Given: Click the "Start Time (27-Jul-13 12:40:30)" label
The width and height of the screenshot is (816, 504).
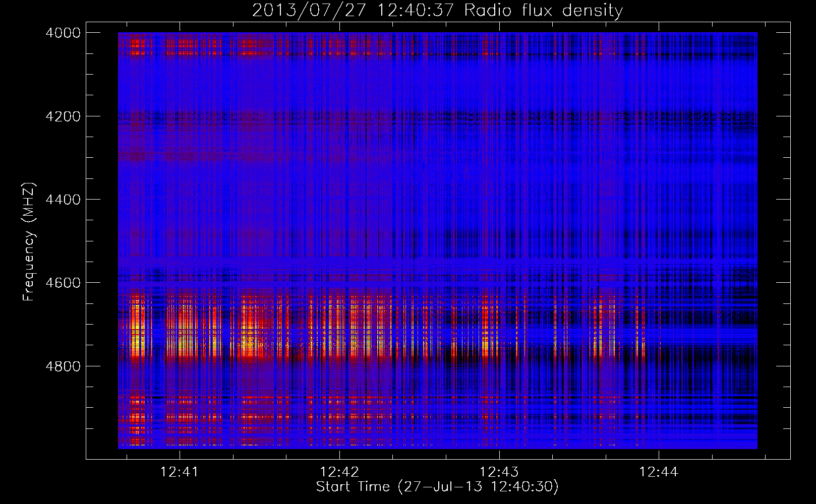Looking at the screenshot, I should point(437,487).
